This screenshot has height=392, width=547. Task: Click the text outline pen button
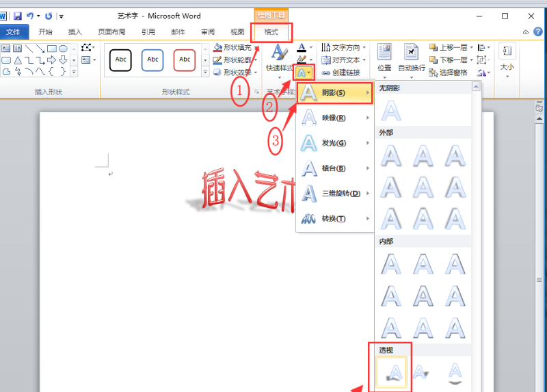(302, 60)
